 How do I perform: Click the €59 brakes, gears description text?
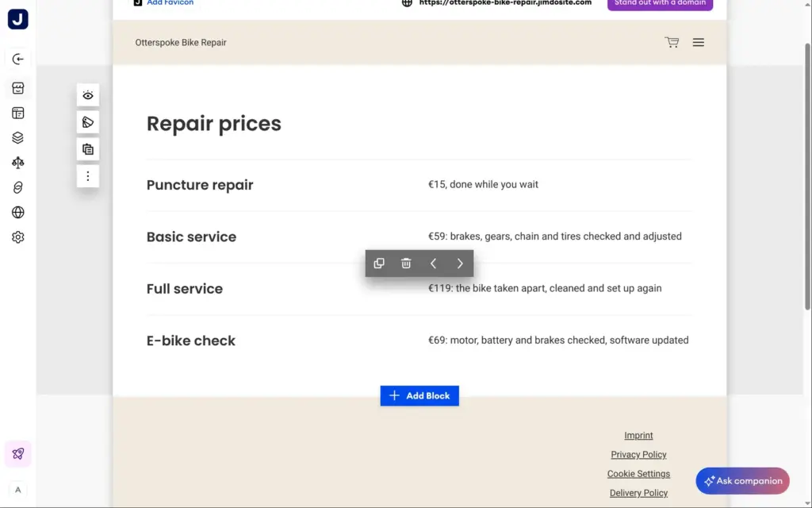click(554, 237)
